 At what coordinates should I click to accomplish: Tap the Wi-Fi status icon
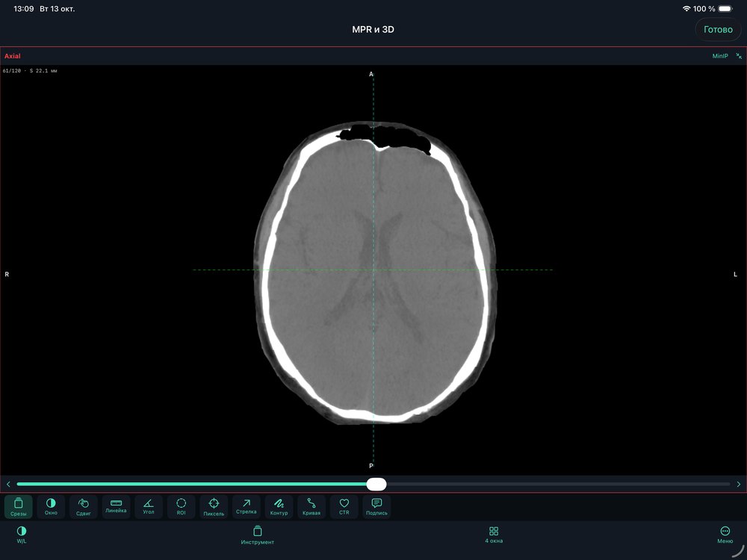point(686,8)
